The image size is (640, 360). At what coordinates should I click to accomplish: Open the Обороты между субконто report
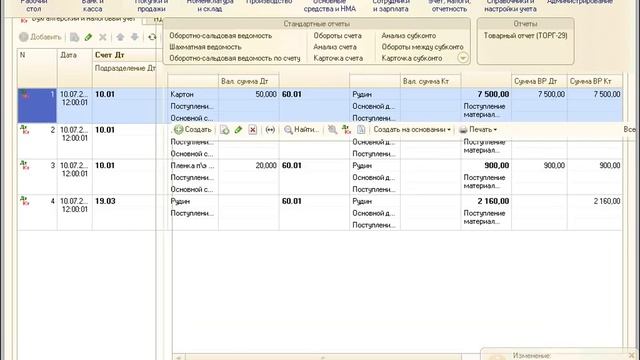pyautogui.click(x=422, y=47)
